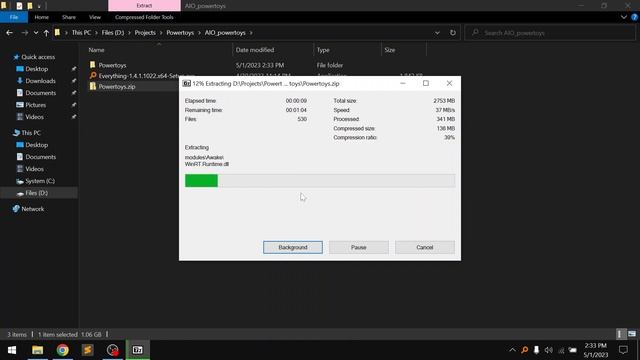The width and height of the screenshot is (640, 360).
Task: Open Documents under This PC
Action: coord(40,157)
